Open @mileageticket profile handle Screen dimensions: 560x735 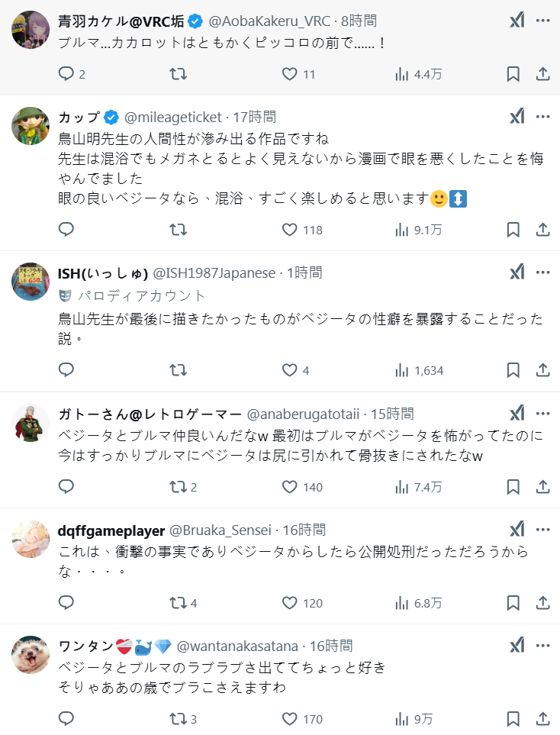[172, 117]
